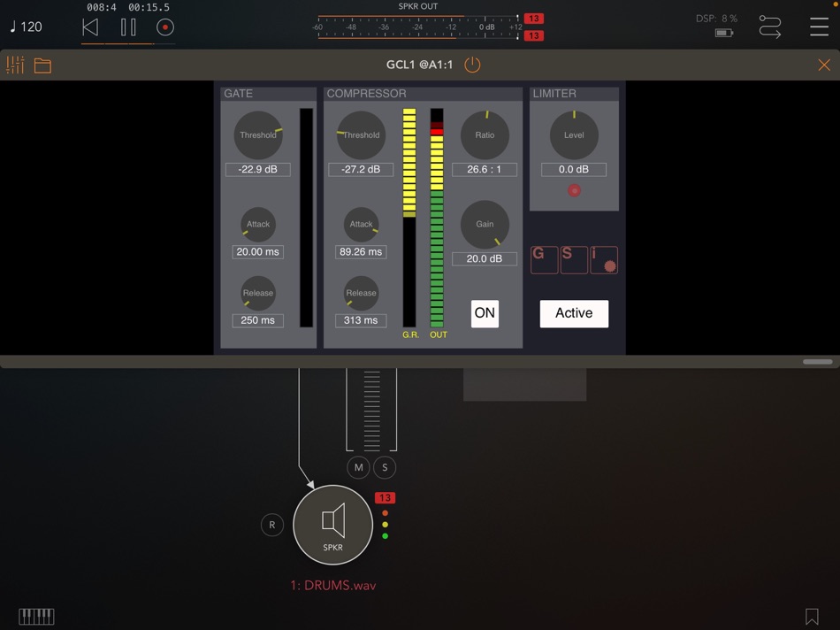The image size is (840, 630).
Task: Open the signal flow routing view
Action: (x=769, y=27)
